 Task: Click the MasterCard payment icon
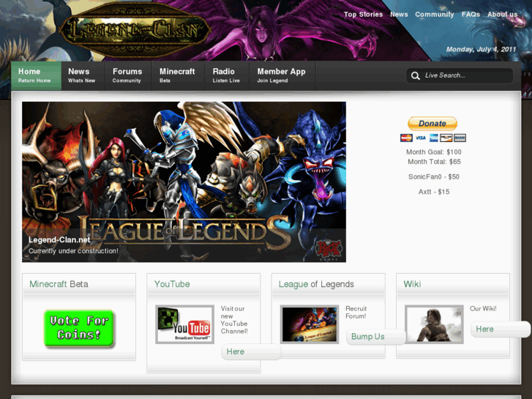tap(406, 138)
